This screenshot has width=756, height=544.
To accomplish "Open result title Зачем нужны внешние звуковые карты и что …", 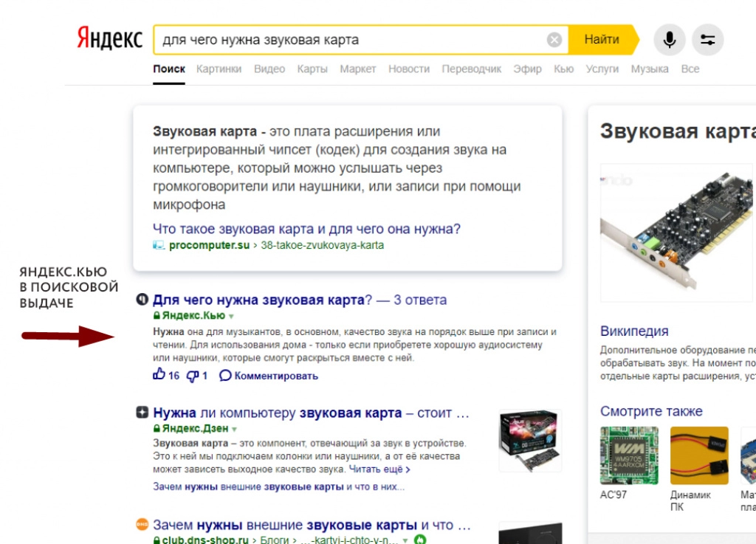I will coord(312,525).
